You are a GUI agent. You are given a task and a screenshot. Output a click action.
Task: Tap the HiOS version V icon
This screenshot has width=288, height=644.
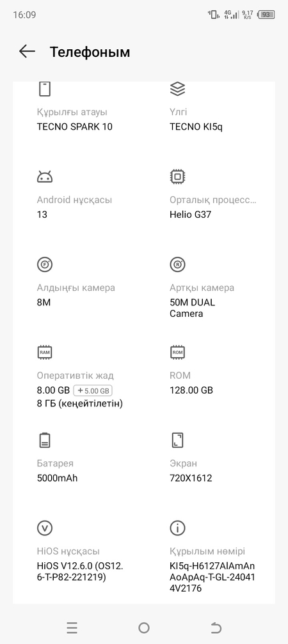pyautogui.click(x=45, y=528)
